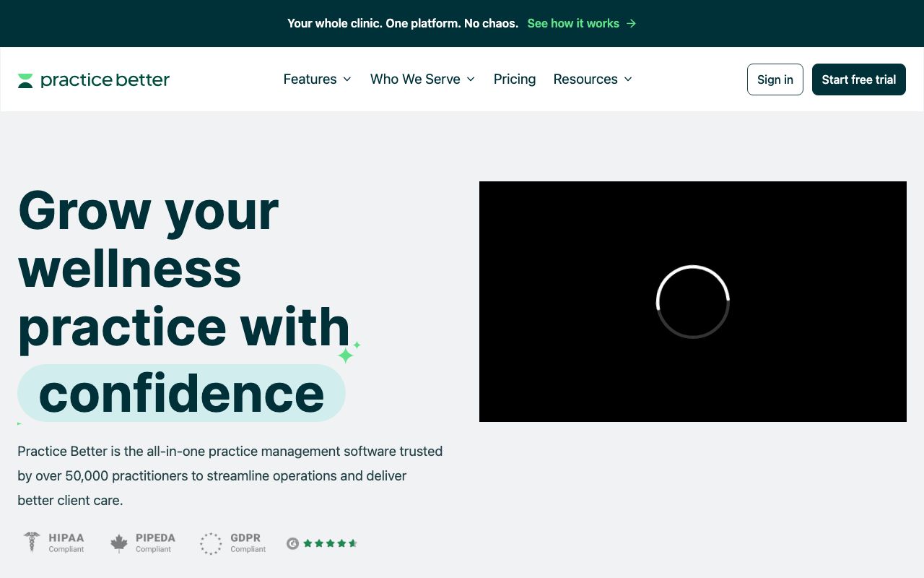Click the G2 review logo
924x578 pixels.
(292, 543)
